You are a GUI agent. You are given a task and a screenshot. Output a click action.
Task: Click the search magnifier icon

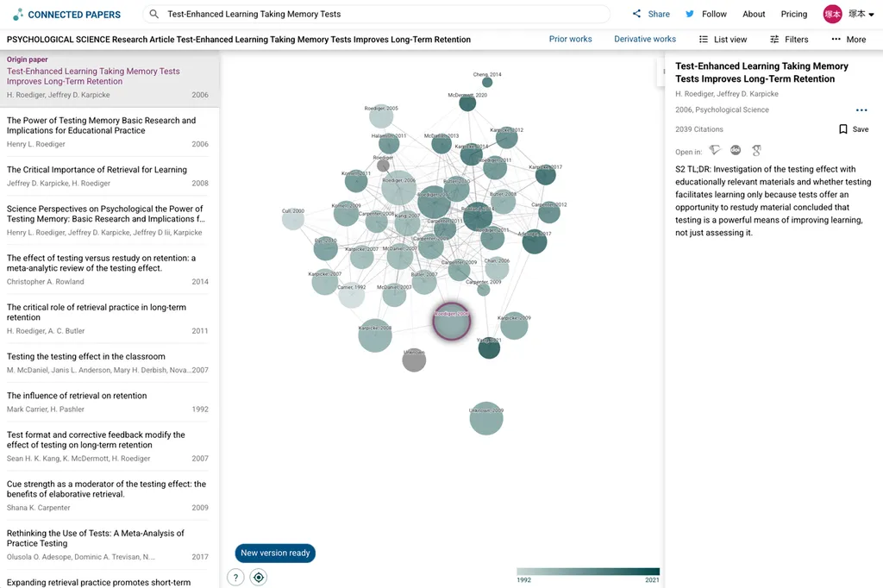pos(154,15)
